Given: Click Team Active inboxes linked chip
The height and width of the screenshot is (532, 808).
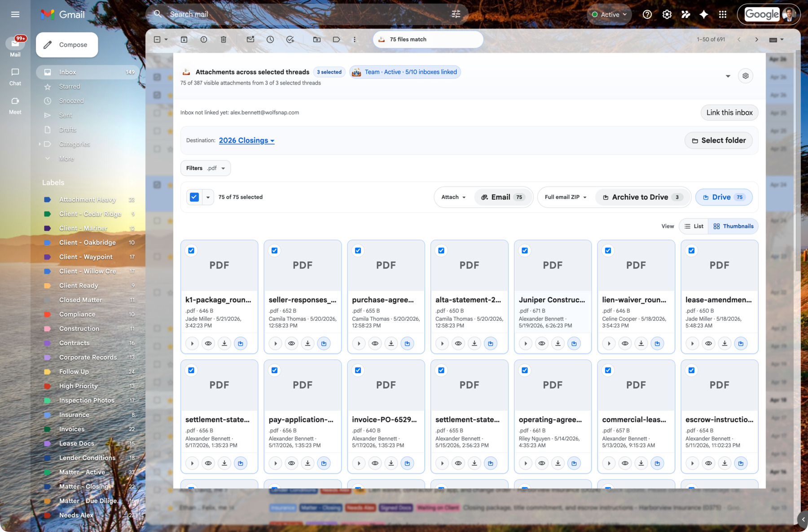Looking at the screenshot, I should [x=405, y=72].
